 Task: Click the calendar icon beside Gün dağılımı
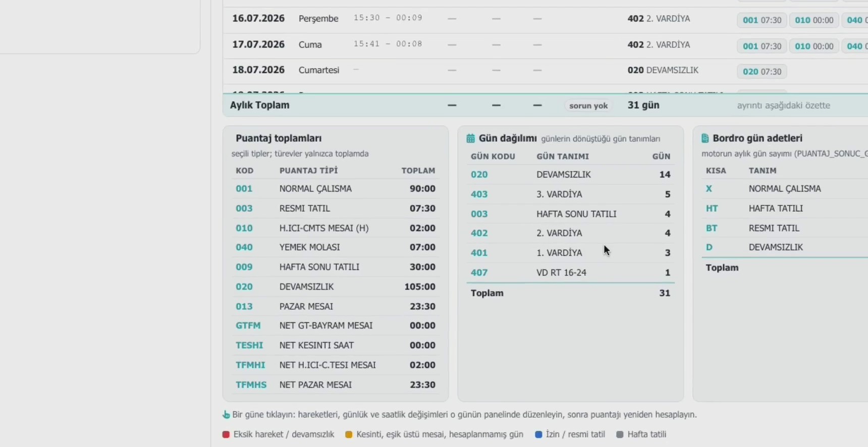[x=470, y=138]
